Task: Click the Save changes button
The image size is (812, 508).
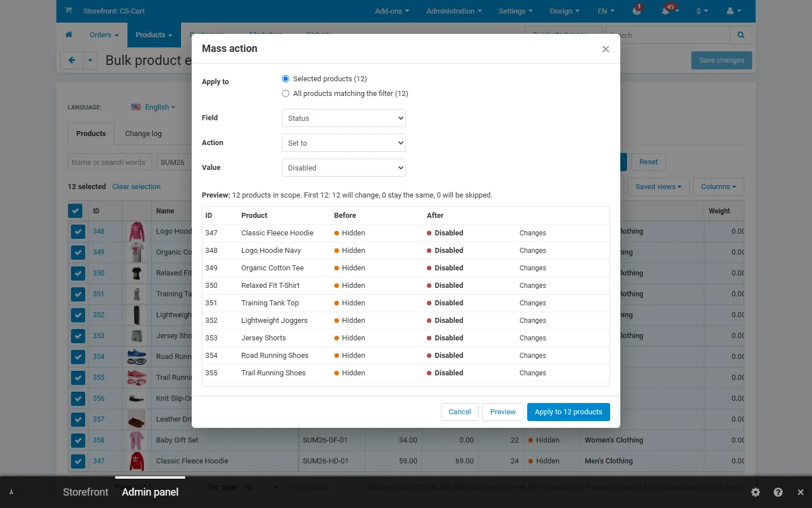Action: (x=721, y=60)
